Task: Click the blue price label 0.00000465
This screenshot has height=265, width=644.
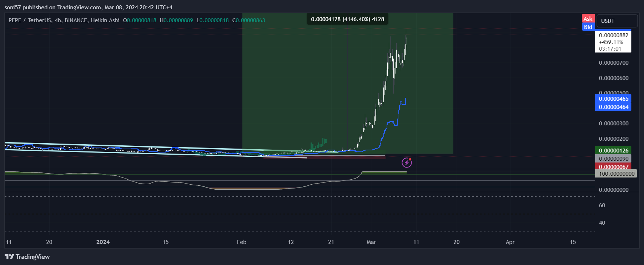Action: click(x=613, y=99)
